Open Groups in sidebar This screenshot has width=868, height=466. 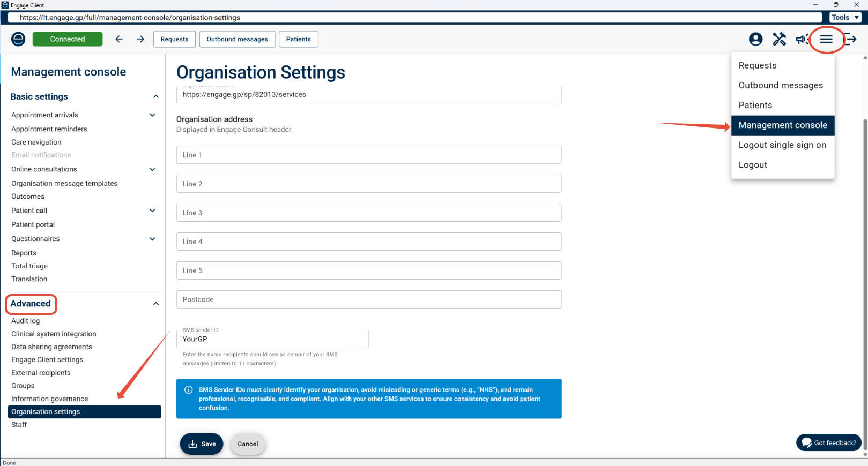pyautogui.click(x=23, y=386)
